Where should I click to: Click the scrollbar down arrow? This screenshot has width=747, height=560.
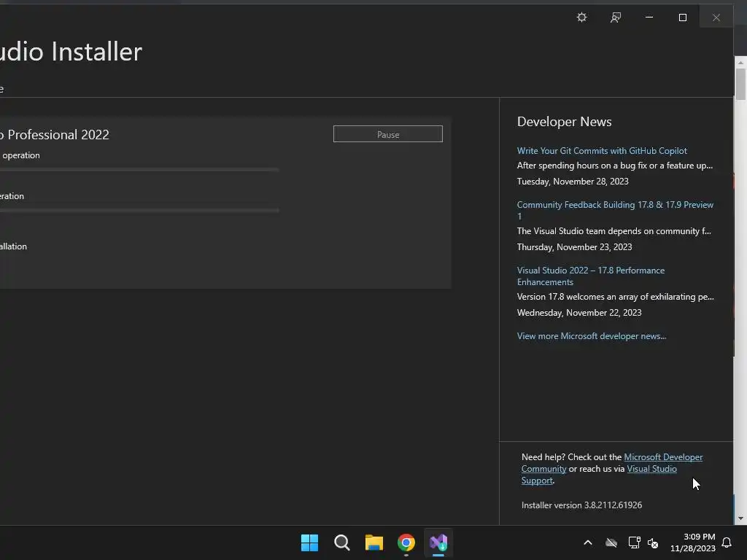740,518
